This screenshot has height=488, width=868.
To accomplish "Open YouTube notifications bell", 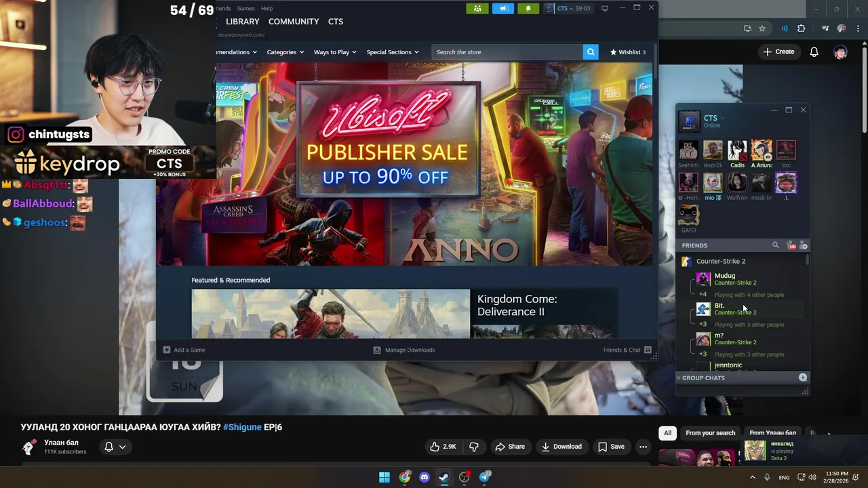I will point(814,52).
